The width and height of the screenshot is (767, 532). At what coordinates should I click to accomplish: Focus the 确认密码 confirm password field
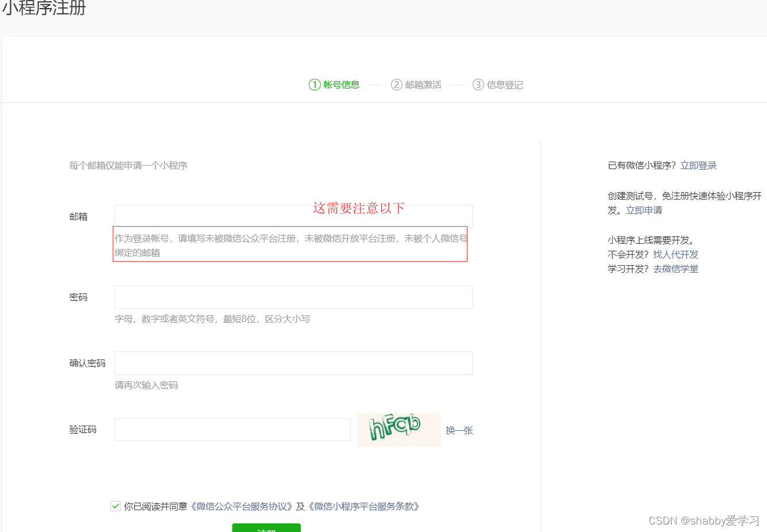pos(293,363)
